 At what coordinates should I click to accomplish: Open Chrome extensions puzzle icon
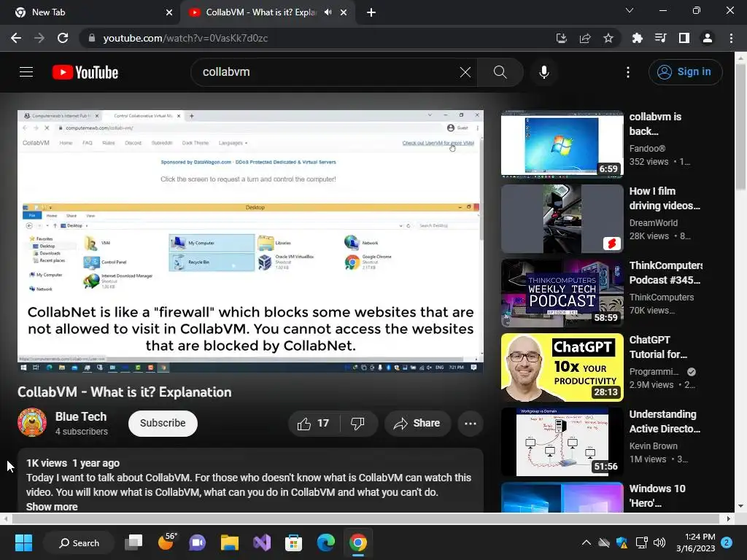637,38
